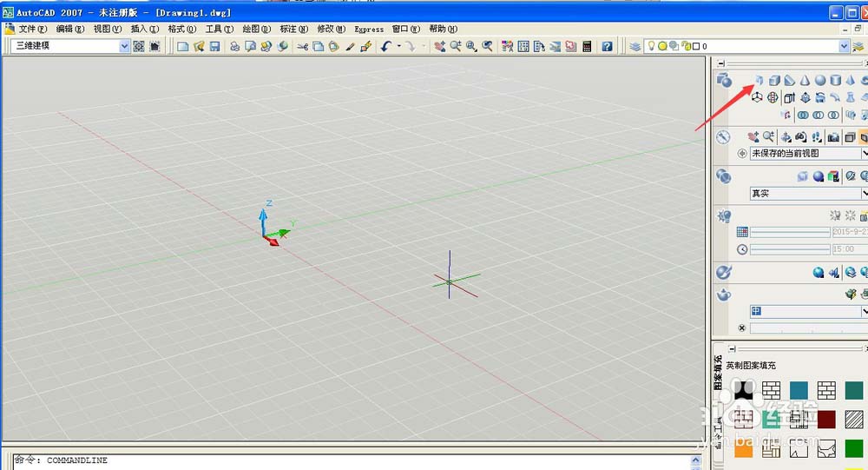
Task: Click the Zoom Realtime icon in toolbar
Action: [456, 47]
